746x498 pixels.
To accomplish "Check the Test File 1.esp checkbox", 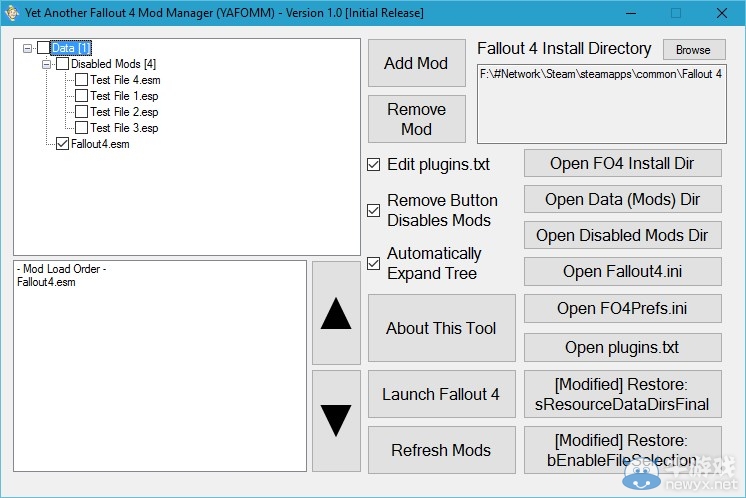I will tap(81, 96).
